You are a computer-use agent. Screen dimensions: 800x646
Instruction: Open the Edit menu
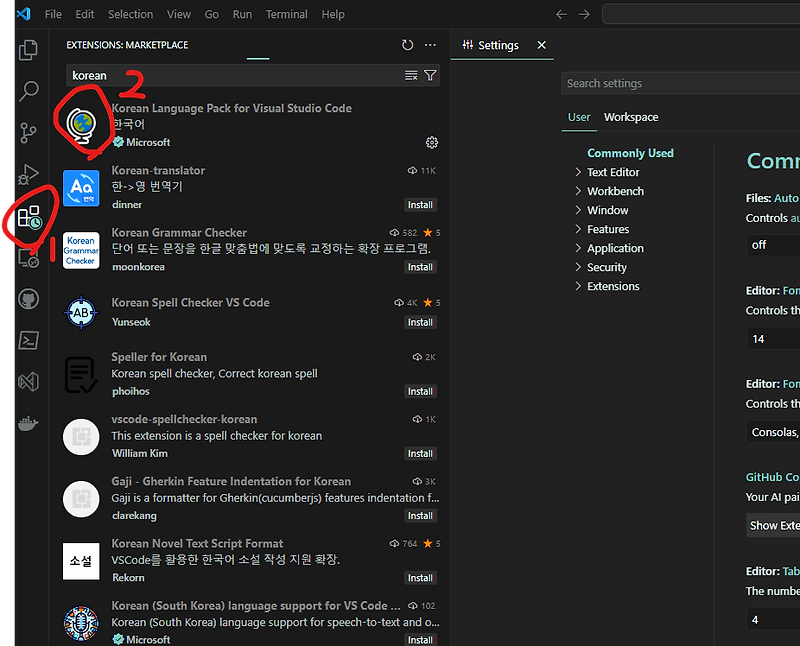[x=85, y=14]
